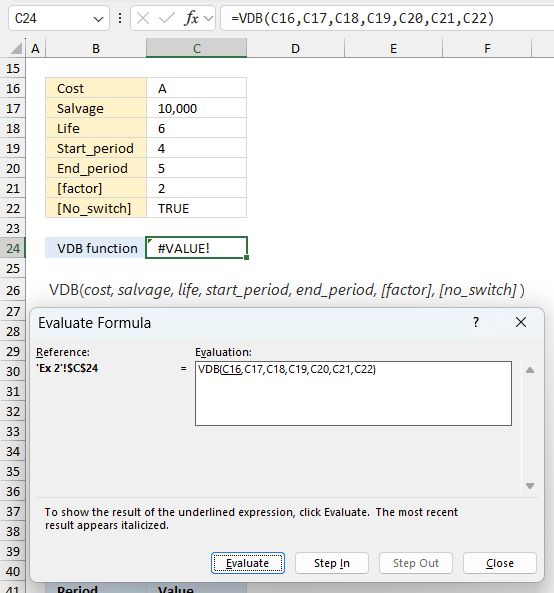The width and height of the screenshot is (554, 593).
Task: Click the VDB syntax text in row 26
Action: pyautogui.click(x=287, y=290)
